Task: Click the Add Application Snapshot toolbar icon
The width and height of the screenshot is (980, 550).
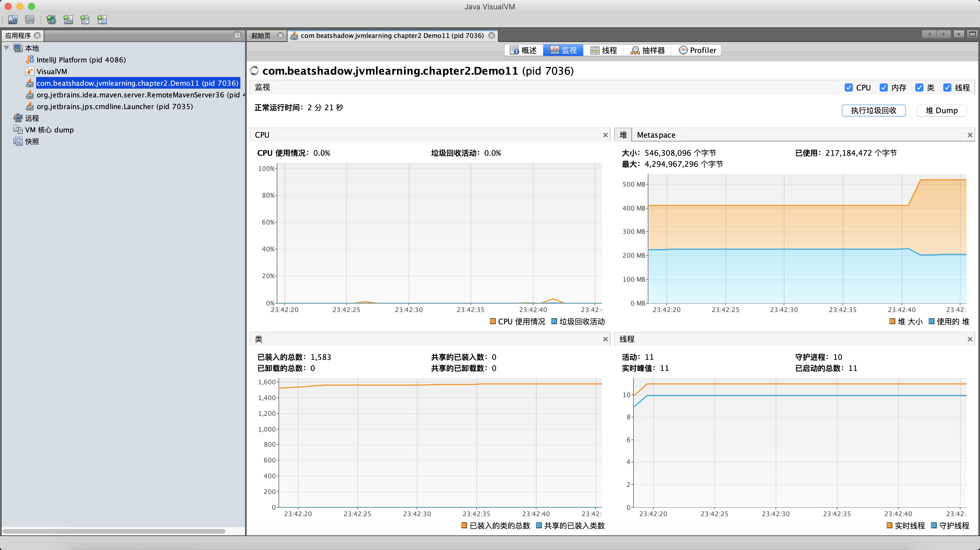Action: point(102,20)
